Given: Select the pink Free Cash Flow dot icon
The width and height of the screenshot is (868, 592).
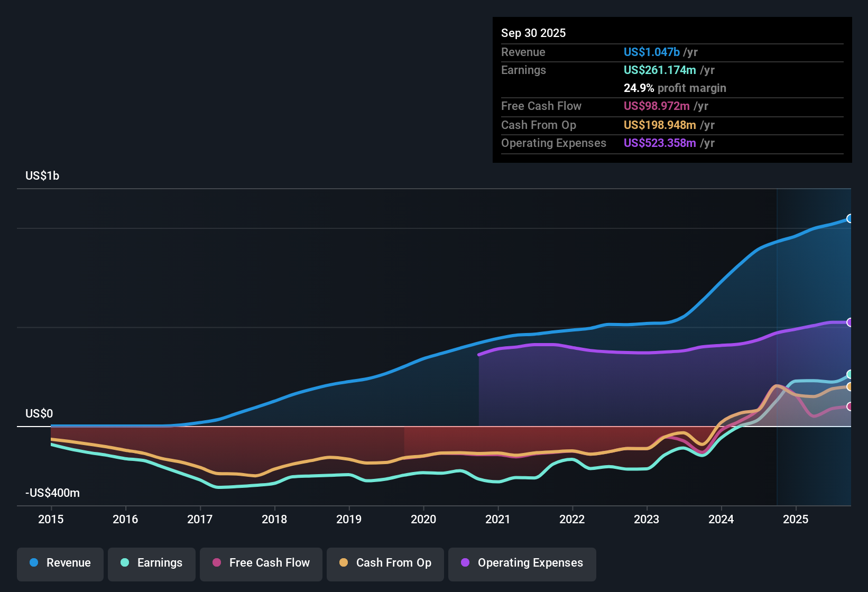Looking at the screenshot, I should (x=216, y=563).
